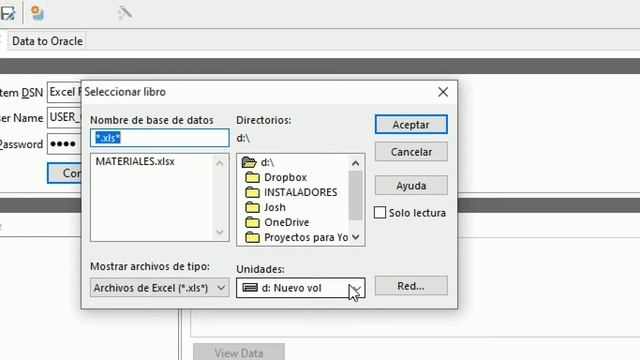Image resolution: width=640 pixels, height=360 pixels.
Task: Click file list scroll down arrow
Action: [220, 232]
